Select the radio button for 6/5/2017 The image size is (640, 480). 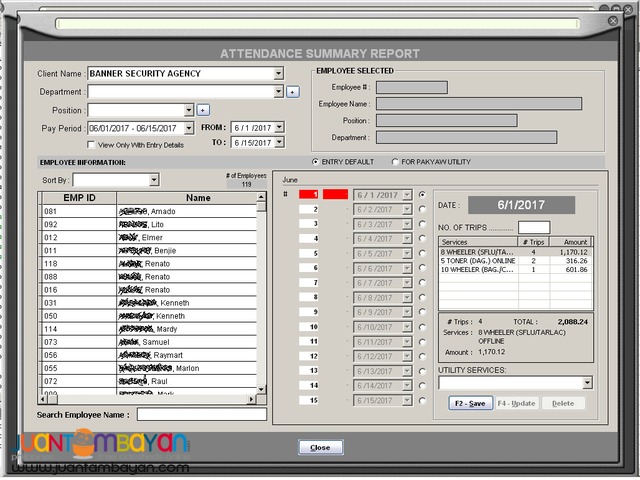tap(422, 253)
